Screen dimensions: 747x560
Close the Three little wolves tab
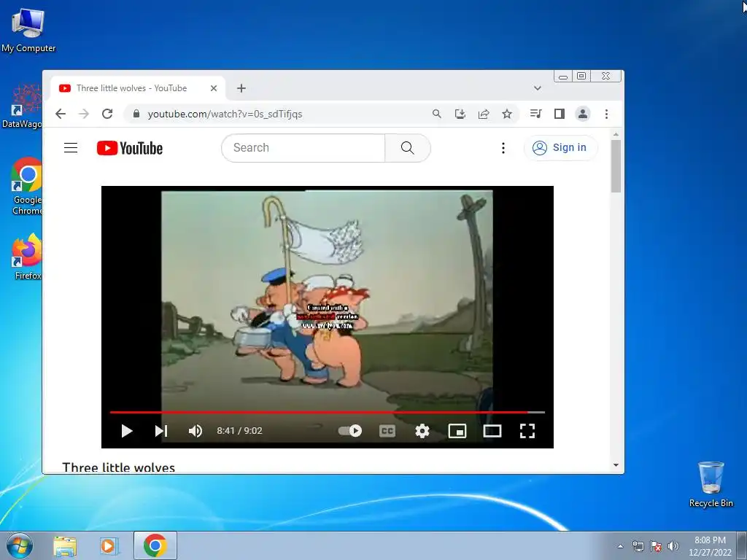click(x=214, y=88)
